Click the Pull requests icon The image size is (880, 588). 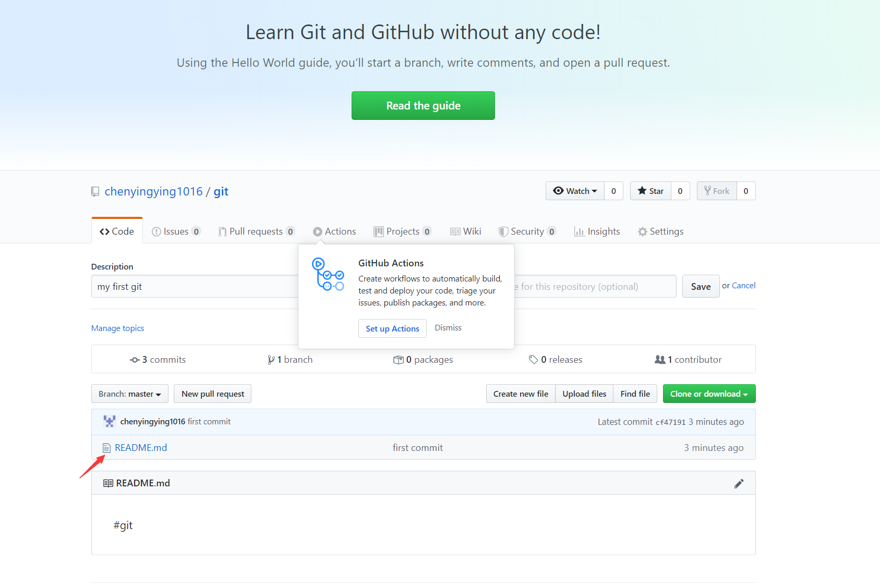click(x=223, y=231)
